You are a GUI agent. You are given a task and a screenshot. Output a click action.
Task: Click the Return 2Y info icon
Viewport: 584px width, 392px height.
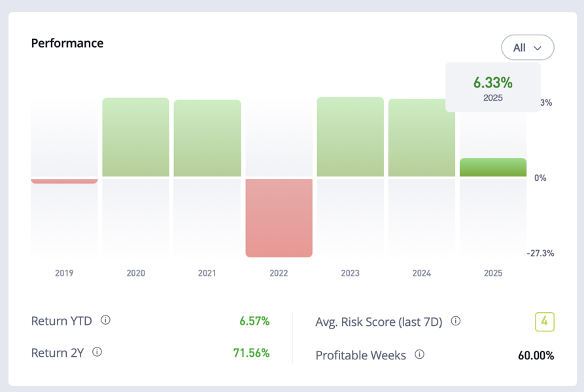coord(97,352)
